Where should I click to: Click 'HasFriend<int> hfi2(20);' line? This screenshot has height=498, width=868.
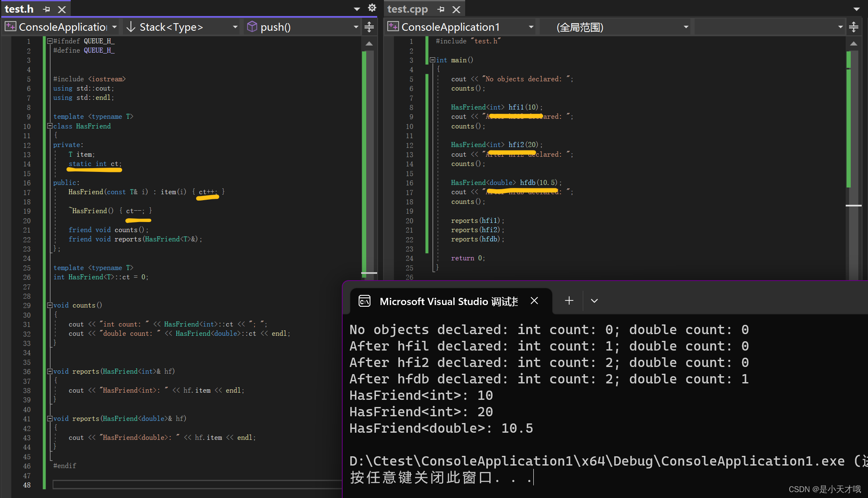pyautogui.click(x=497, y=145)
